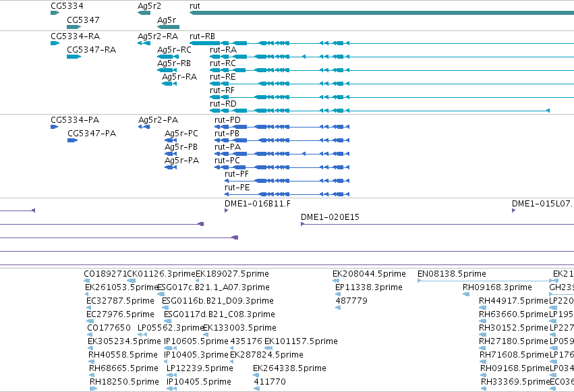Click the CG5347-PA protein label
This screenshot has width=574, height=392.
(92, 134)
